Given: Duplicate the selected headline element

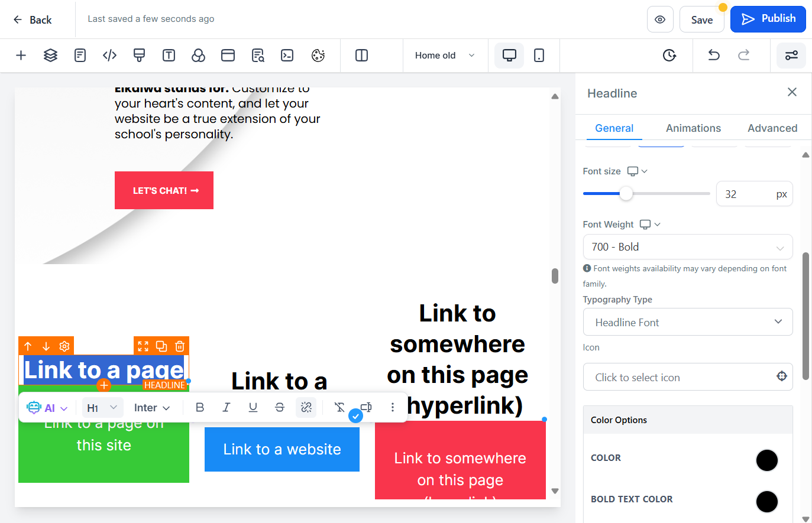Looking at the screenshot, I should 161,346.
